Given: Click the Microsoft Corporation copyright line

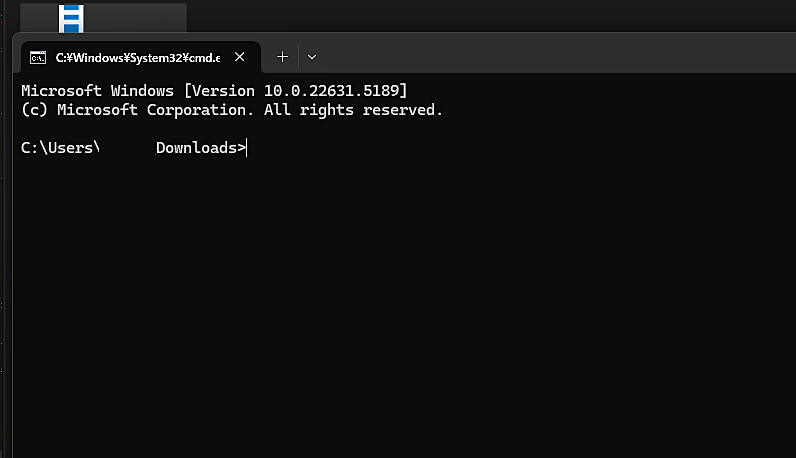Looking at the screenshot, I should pyautogui.click(x=231, y=110).
